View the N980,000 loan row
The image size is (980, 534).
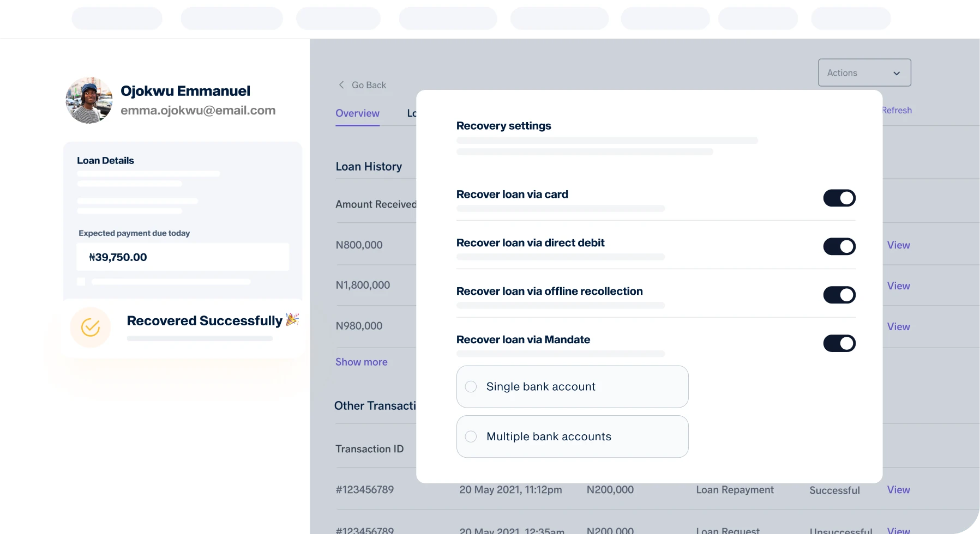tap(898, 327)
